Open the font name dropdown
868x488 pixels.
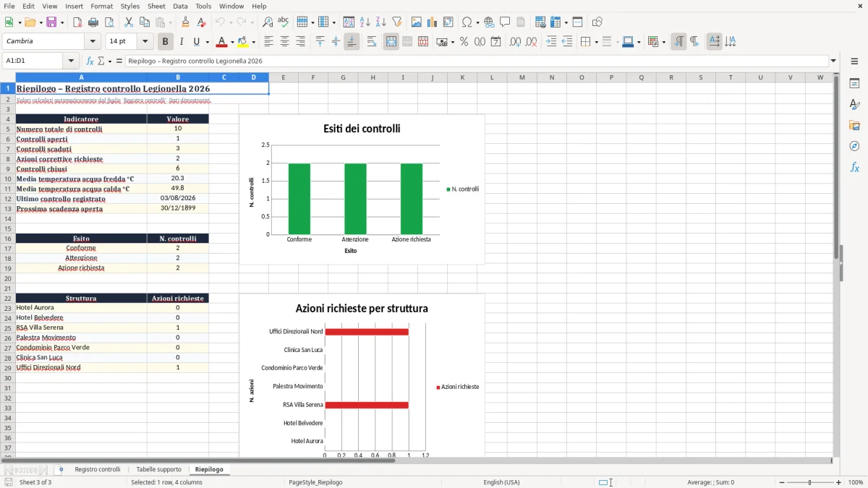[93, 42]
